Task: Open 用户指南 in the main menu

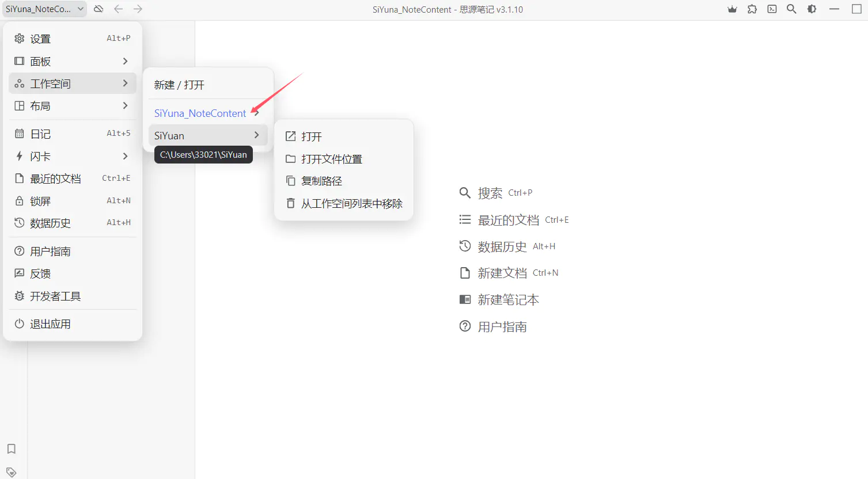Action: click(x=73, y=251)
